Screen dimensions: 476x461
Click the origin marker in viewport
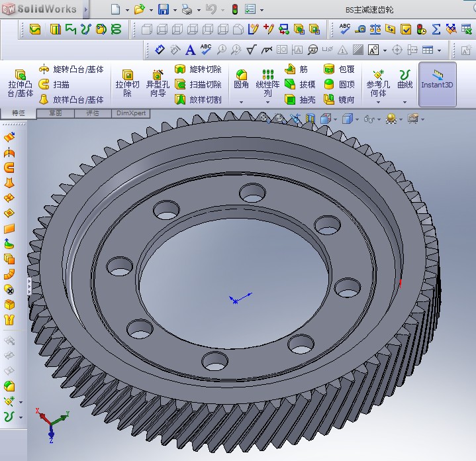(234, 301)
